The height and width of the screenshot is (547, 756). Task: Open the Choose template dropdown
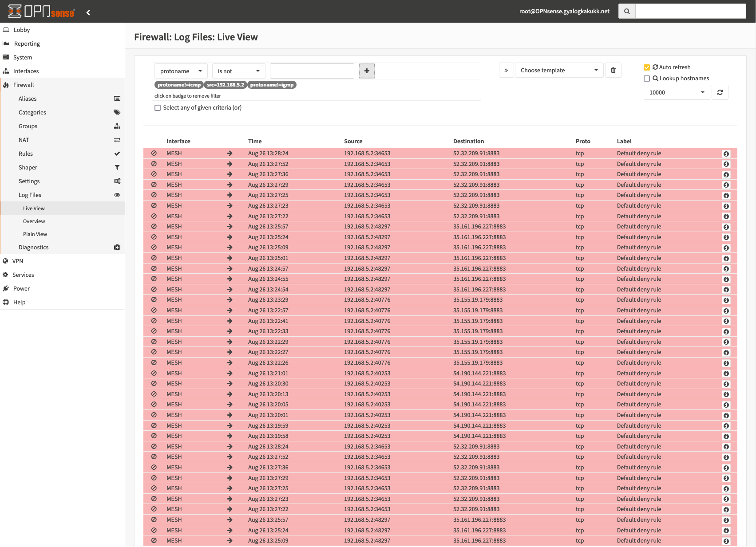click(x=559, y=70)
